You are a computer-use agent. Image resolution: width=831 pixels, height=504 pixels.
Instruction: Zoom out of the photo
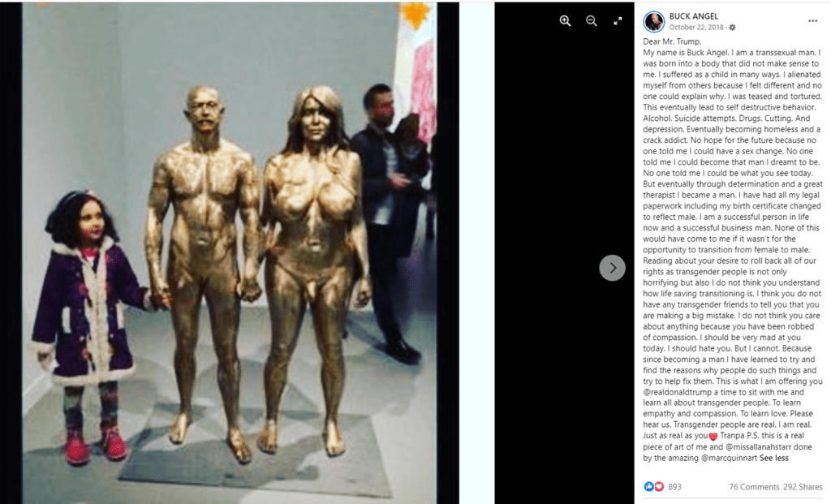[592, 20]
